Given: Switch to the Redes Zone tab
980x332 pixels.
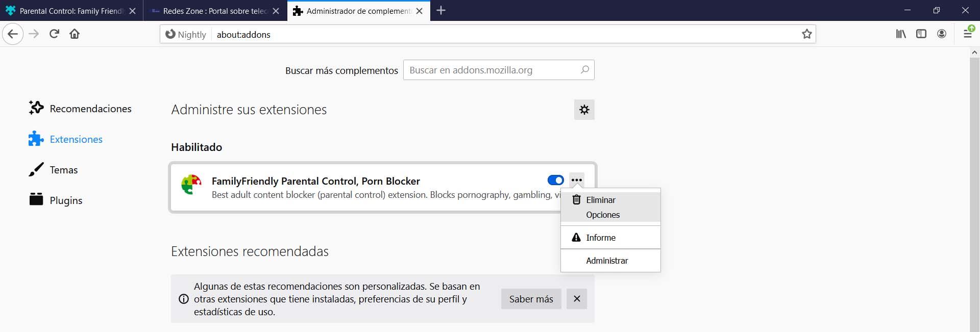Looking at the screenshot, I should (214, 11).
